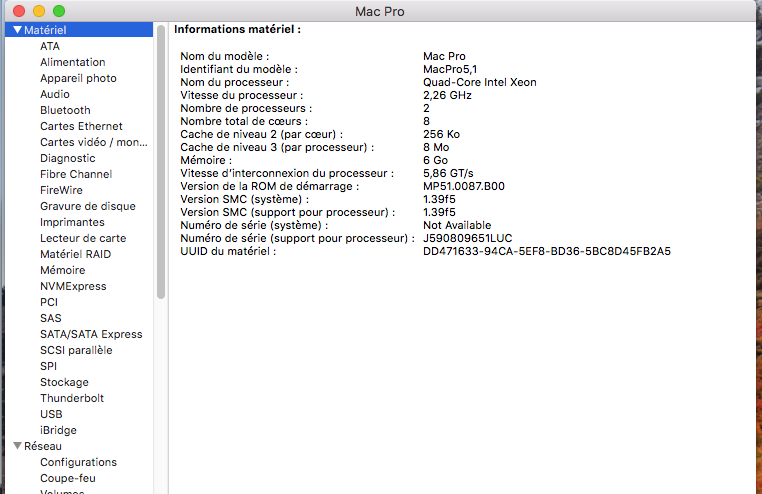Open Cartes Ethernet section

(81, 126)
